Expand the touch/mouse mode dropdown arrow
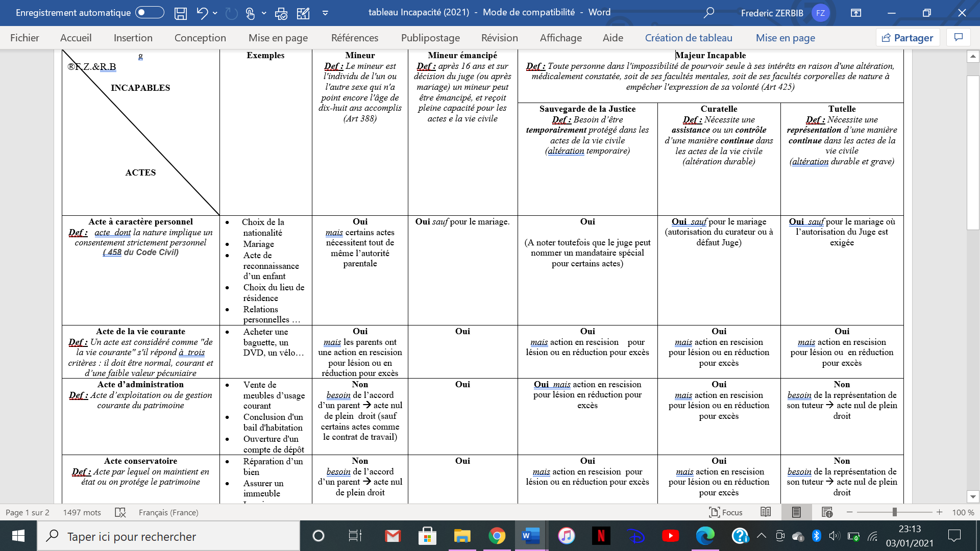Image resolution: width=980 pixels, height=551 pixels. point(264,13)
